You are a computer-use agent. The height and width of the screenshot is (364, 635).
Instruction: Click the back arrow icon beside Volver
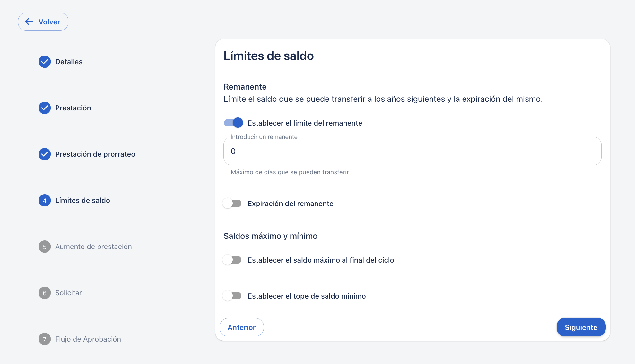pos(29,22)
